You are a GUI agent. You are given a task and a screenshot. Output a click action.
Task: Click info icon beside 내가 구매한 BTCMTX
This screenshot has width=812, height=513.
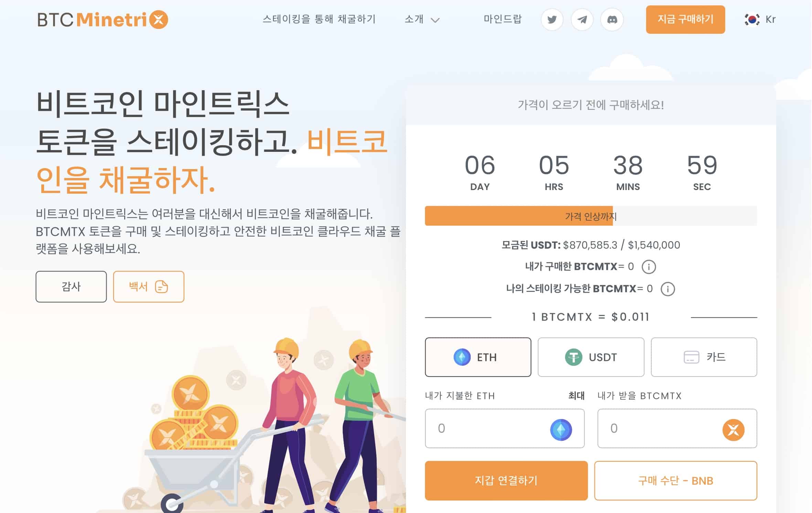click(x=649, y=267)
